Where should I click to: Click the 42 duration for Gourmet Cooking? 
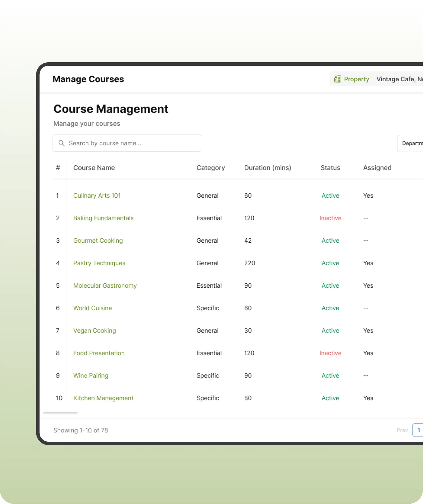click(x=248, y=240)
